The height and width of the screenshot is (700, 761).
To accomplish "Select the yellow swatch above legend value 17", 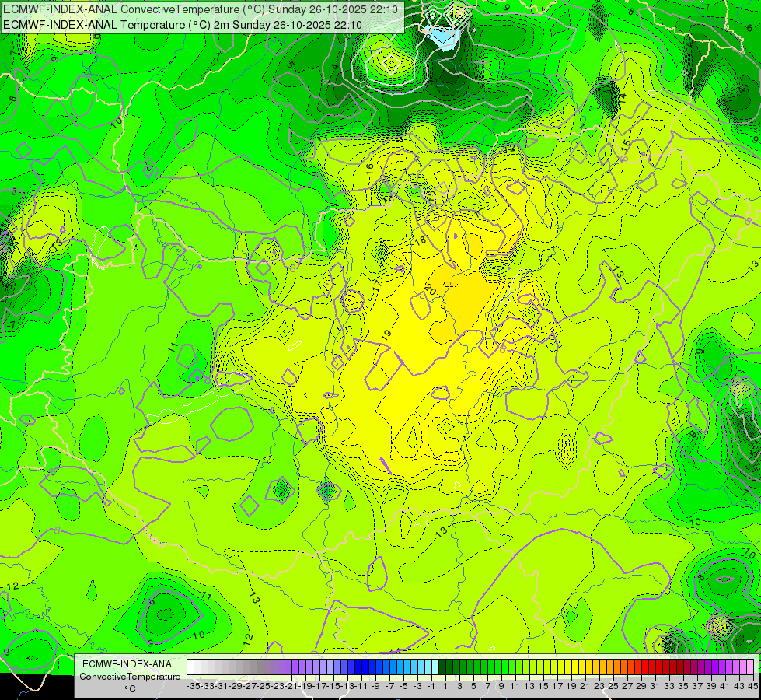I will (554, 667).
